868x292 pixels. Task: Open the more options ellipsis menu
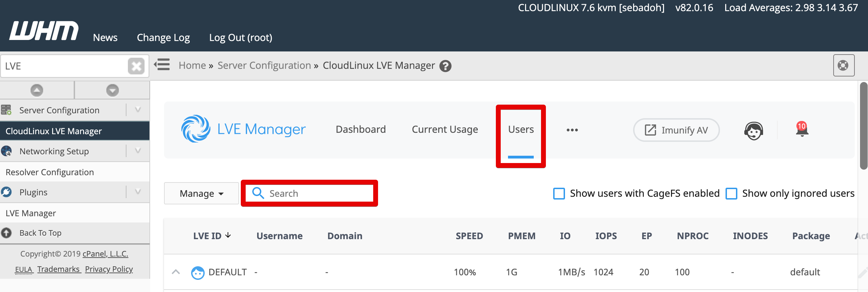(572, 130)
